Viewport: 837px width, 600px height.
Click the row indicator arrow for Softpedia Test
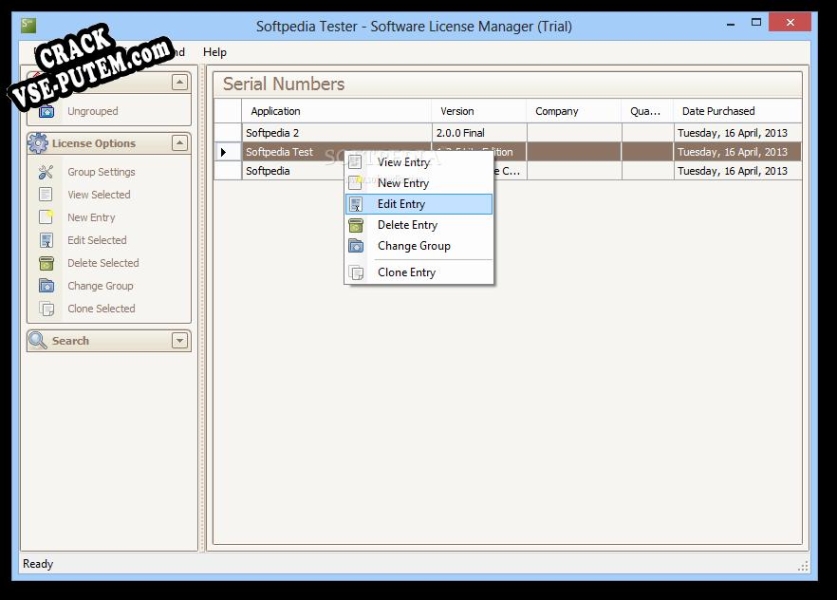pyautogui.click(x=224, y=152)
